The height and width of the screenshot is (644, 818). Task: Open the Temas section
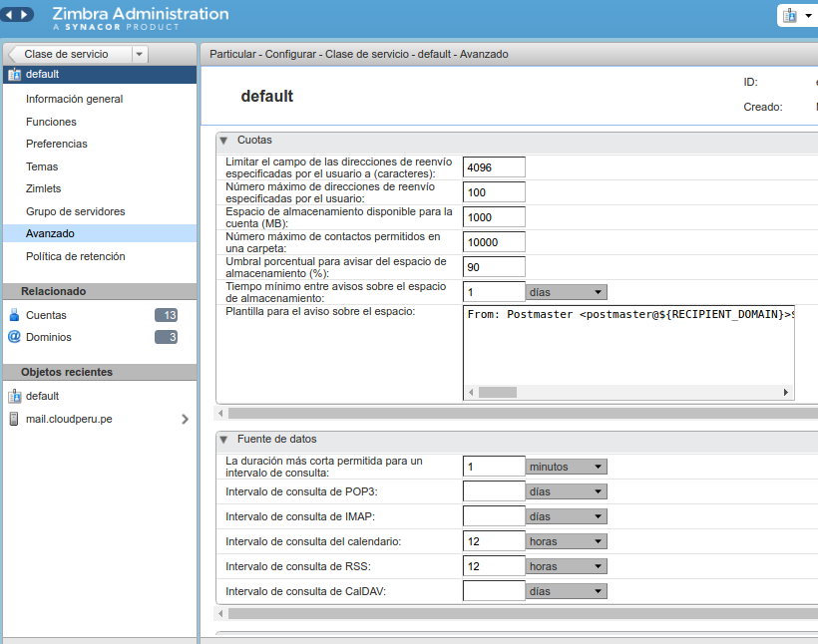42,166
